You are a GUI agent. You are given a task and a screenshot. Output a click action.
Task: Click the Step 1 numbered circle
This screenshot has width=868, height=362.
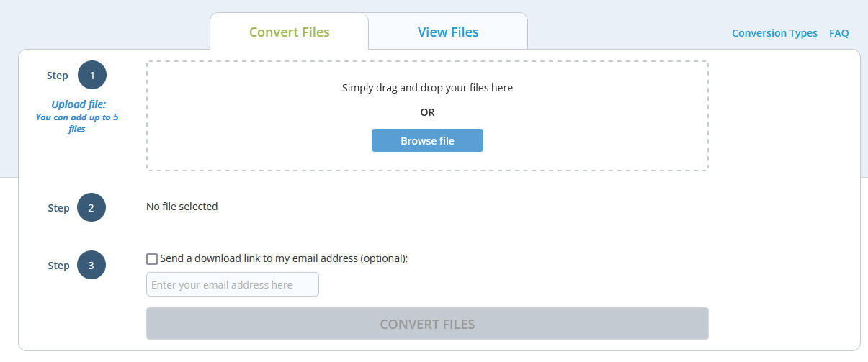91,76
